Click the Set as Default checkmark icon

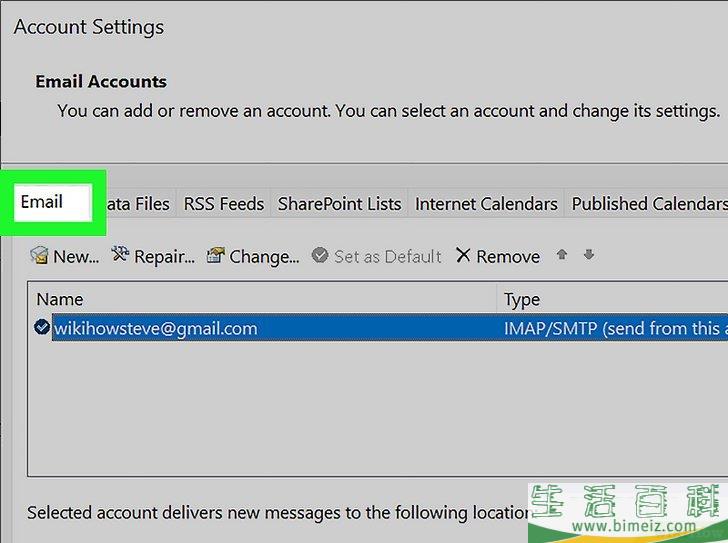[320, 255]
